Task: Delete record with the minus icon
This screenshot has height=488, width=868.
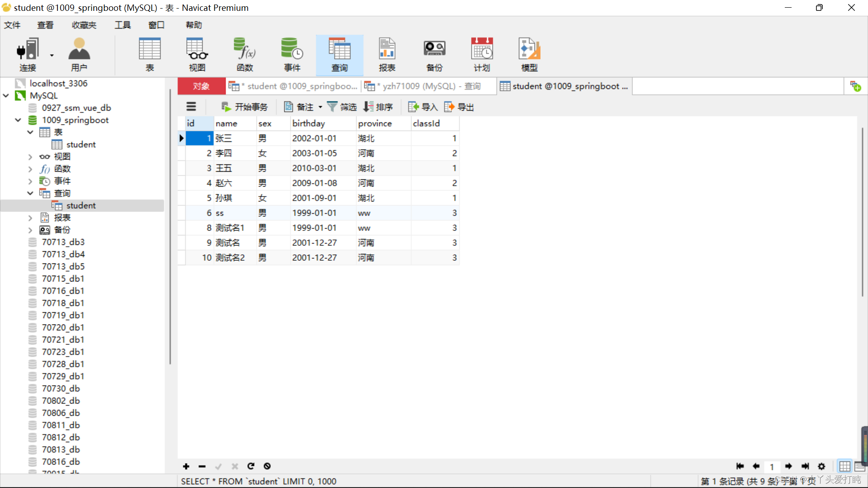Action: (202, 466)
